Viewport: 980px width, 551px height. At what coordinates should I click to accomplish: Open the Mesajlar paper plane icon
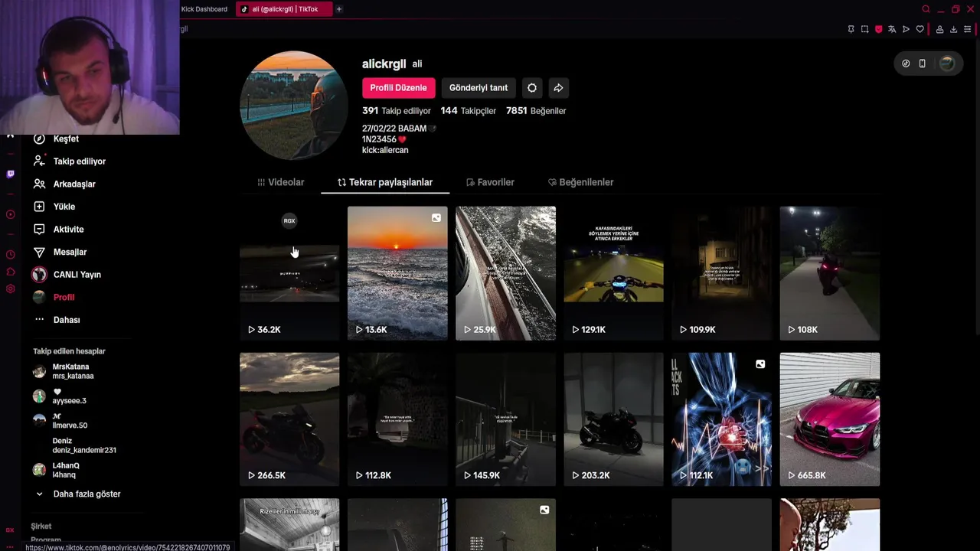[x=39, y=252]
